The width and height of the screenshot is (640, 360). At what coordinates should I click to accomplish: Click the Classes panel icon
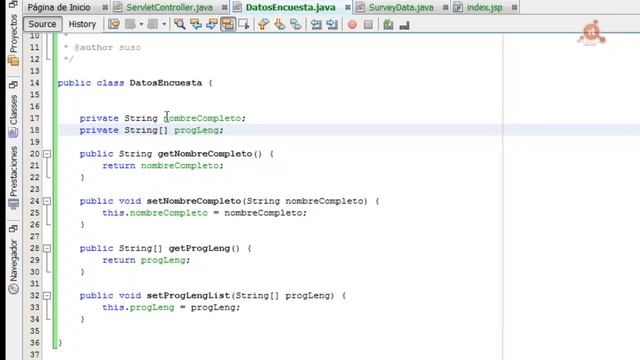13,133
